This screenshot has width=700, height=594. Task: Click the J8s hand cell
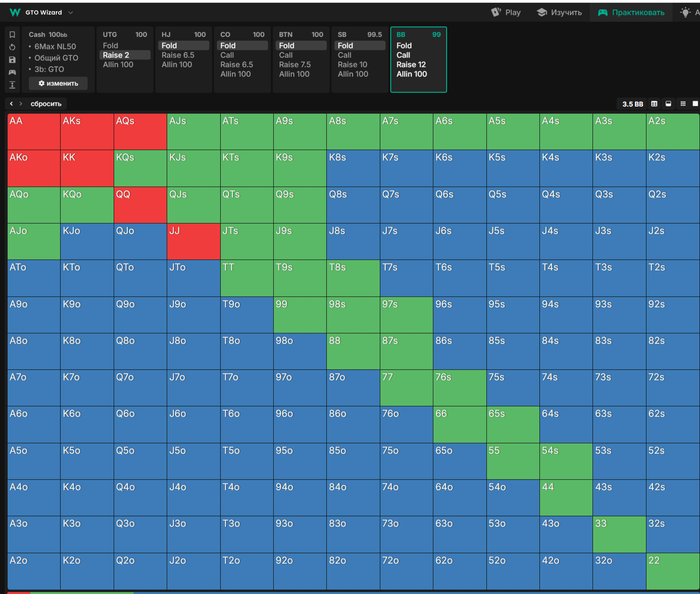(x=353, y=241)
